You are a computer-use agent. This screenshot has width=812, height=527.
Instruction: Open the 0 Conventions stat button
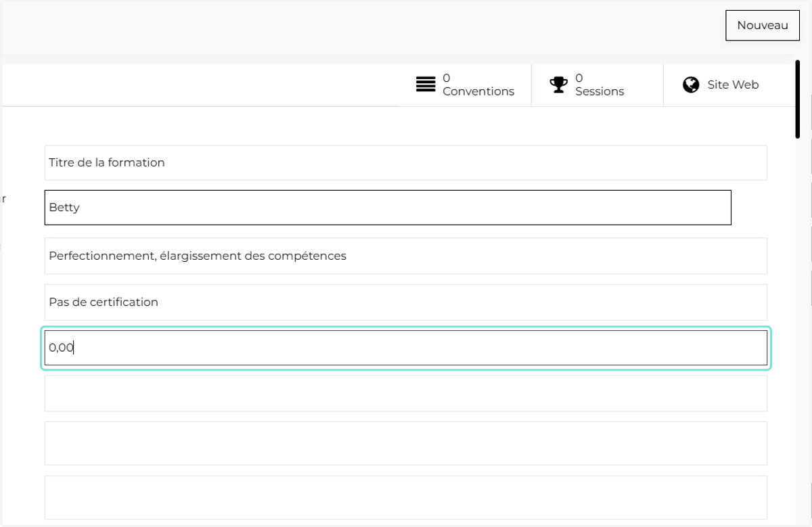465,85
